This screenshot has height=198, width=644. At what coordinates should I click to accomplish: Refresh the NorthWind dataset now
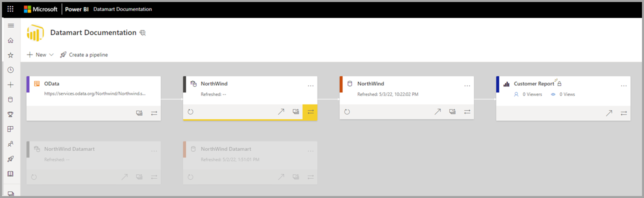347,112
